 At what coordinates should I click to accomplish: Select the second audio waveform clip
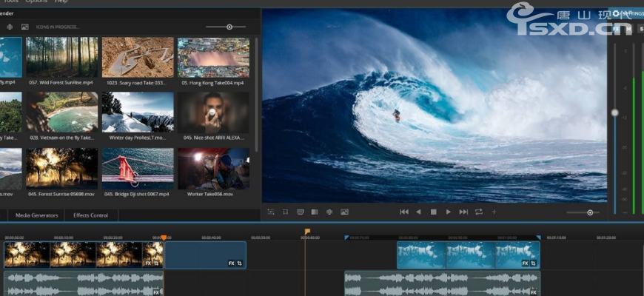[x=443, y=283]
